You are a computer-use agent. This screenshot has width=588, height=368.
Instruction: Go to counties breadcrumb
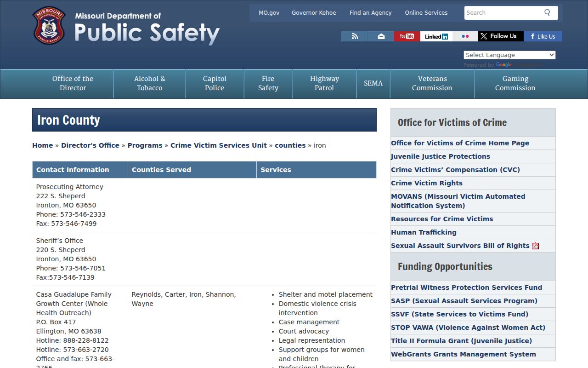pos(290,145)
